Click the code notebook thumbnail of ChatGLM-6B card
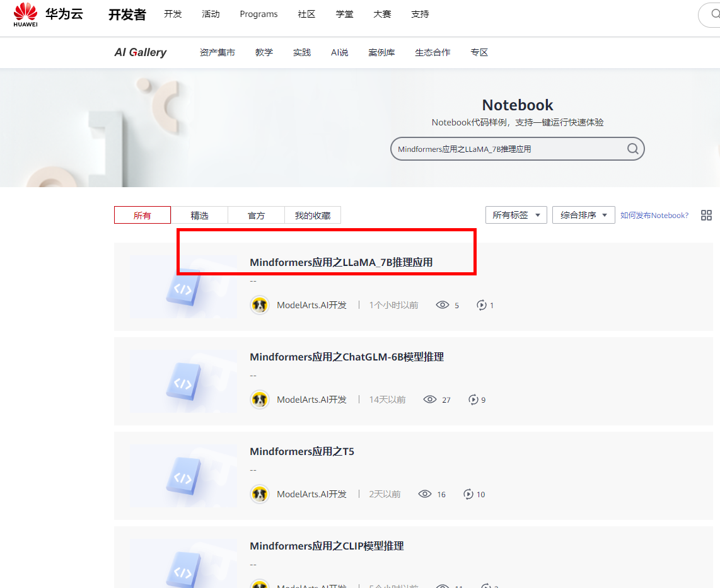This screenshot has width=720, height=588. click(183, 381)
